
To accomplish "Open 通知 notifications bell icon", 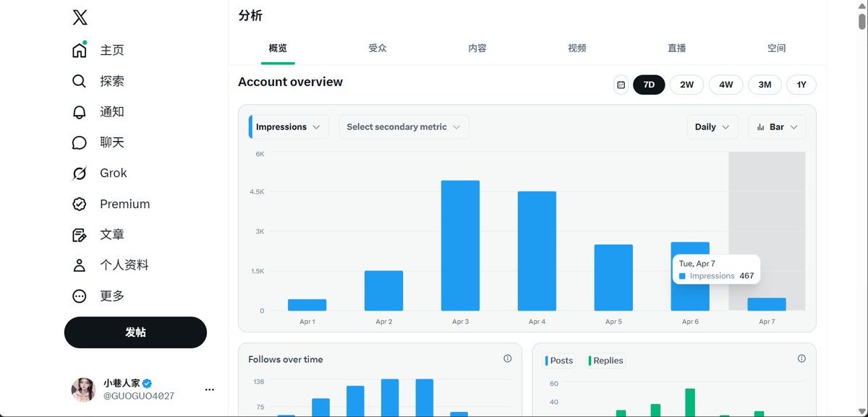I will [80, 111].
